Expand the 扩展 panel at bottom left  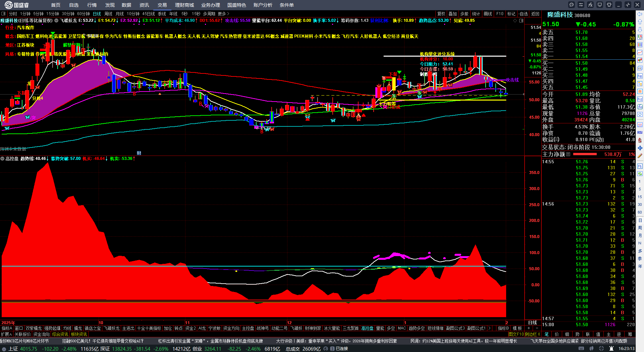(x=6, y=334)
